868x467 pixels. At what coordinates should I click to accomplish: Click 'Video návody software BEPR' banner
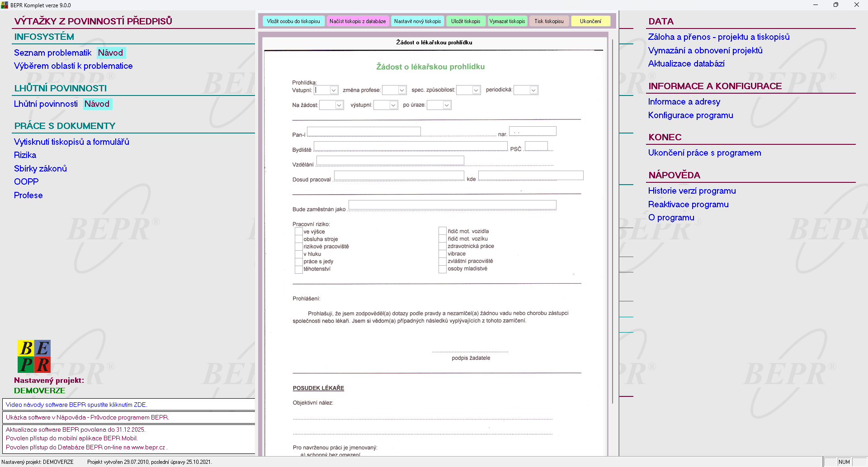coord(129,405)
